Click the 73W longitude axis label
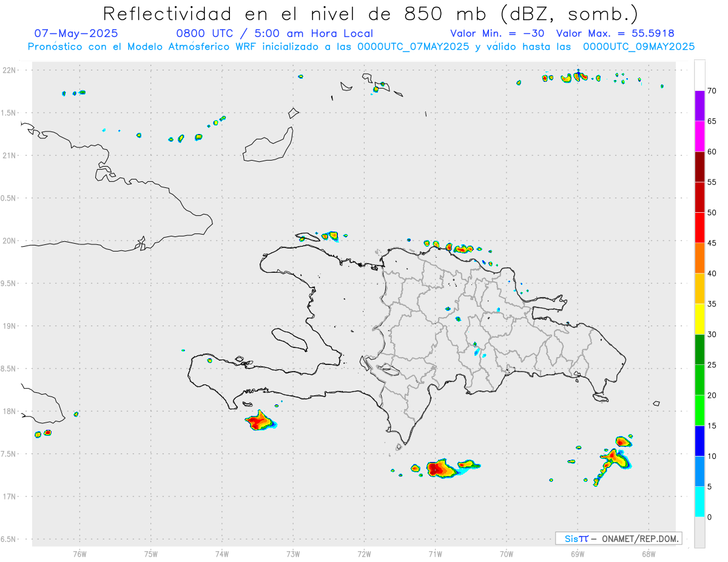 [x=293, y=554]
